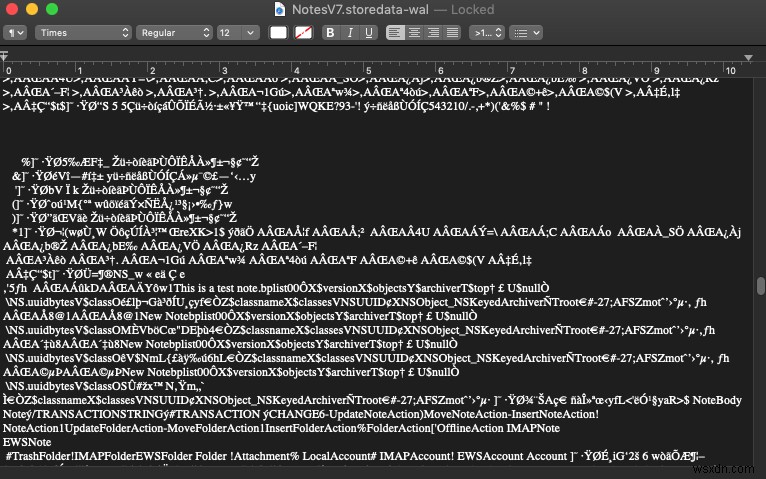Open the line spacing dropdown
766x479 pixels.
pos(487,33)
